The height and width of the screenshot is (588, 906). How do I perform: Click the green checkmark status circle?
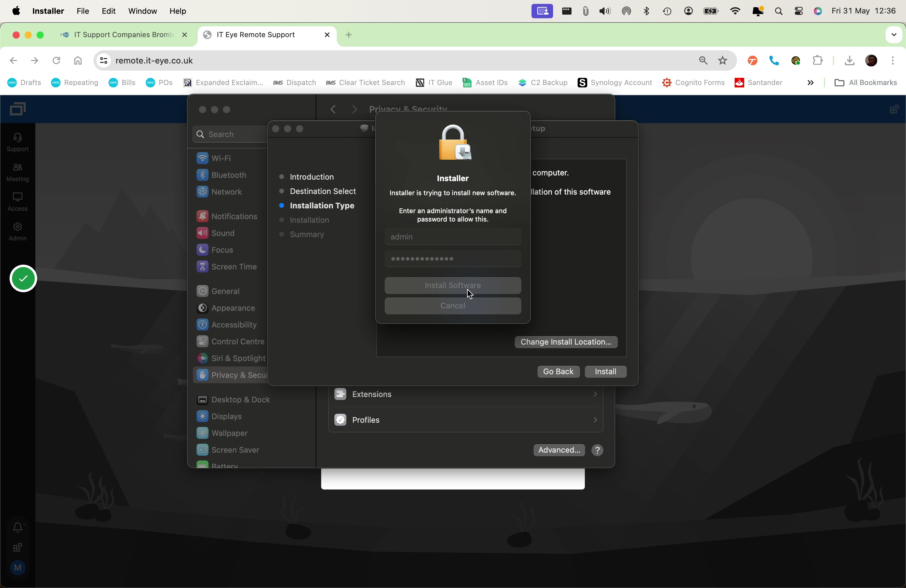[23, 278]
